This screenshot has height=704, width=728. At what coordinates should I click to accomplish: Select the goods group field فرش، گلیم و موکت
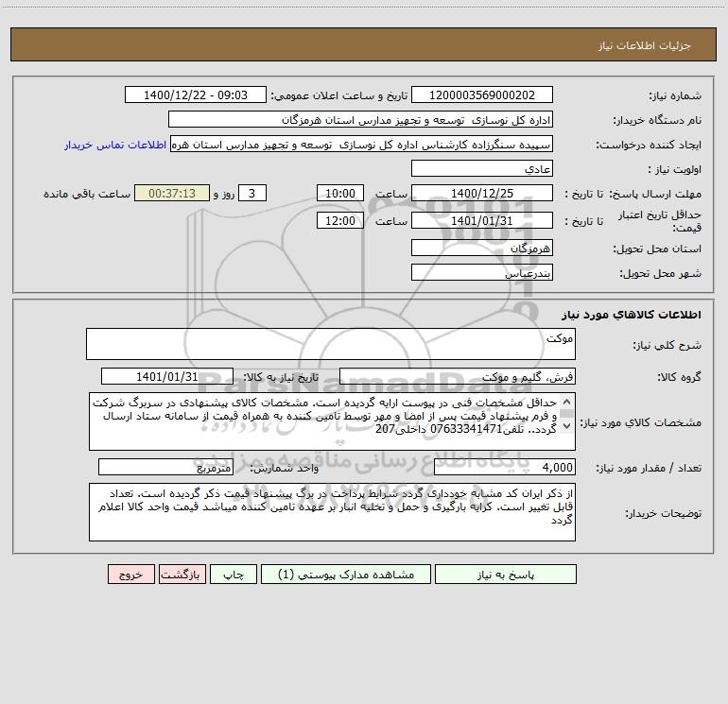coord(458,376)
